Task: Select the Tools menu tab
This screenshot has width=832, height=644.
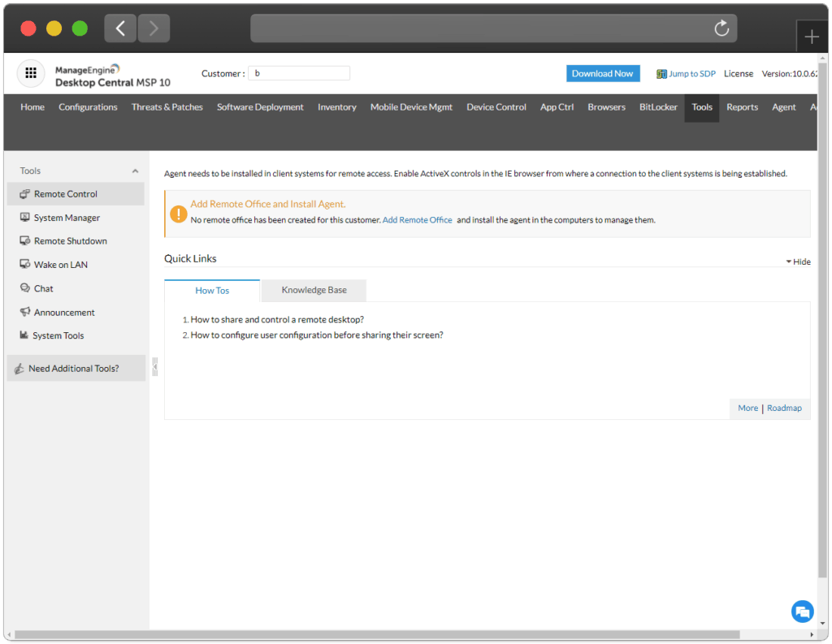Action: click(701, 108)
